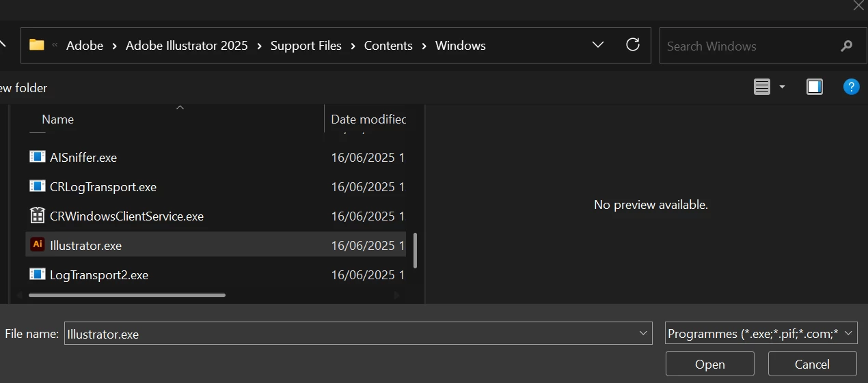This screenshot has height=383, width=868.
Task: Open the File name dropdown arrow
Action: pyautogui.click(x=643, y=333)
